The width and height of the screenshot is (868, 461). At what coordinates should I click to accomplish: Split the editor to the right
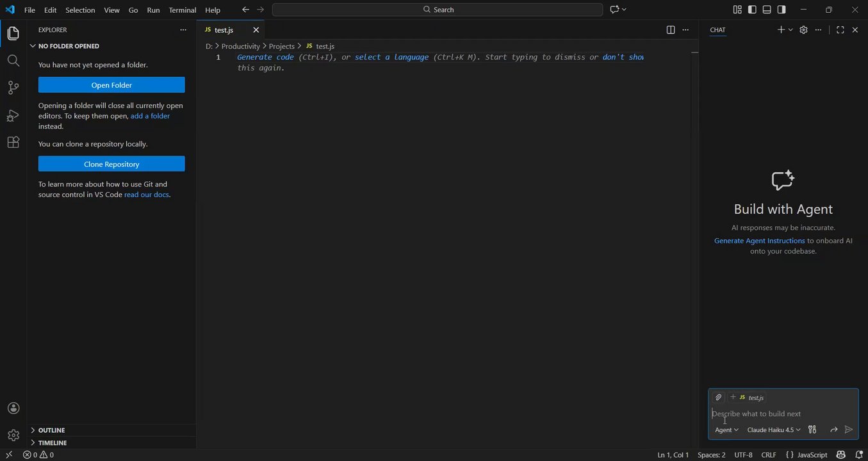pyautogui.click(x=671, y=30)
